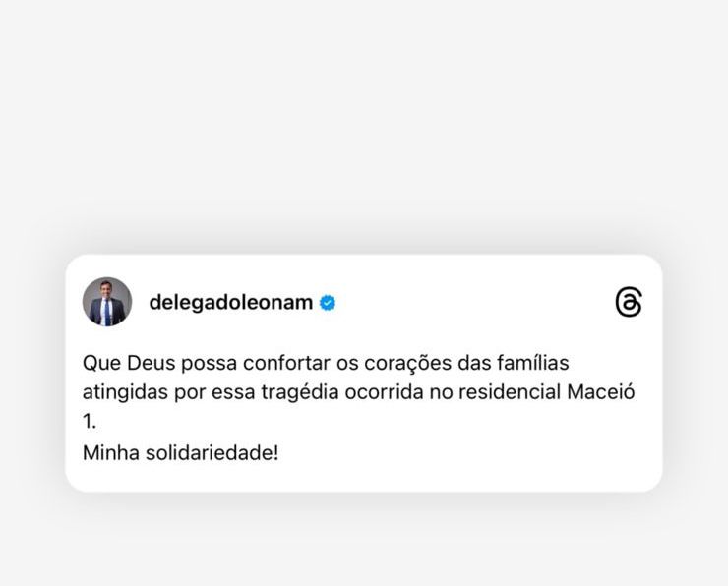Image resolution: width=728 pixels, height=586 pixels.
Task: Click the word "residencial" in the post
Action: tap(510, 392)
